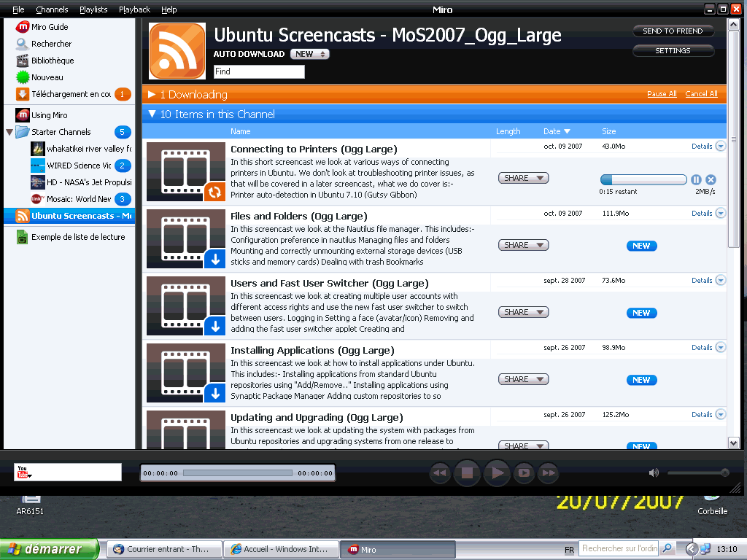The width and height of the screenshot is (747, 560).
Task: Click the Find input field
Action: coord(259,71)
